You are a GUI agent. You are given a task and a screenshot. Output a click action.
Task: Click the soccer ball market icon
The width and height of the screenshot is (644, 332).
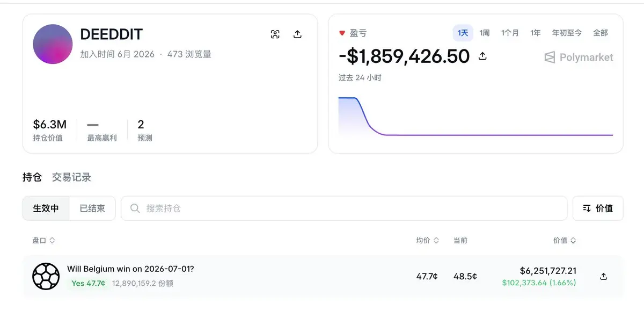(46, 276)
